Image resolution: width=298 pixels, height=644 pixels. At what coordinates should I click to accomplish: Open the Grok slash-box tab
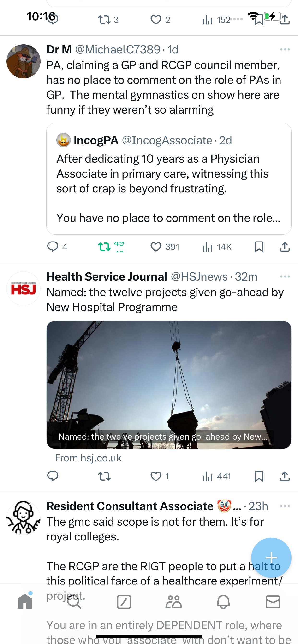click(124, 602)
